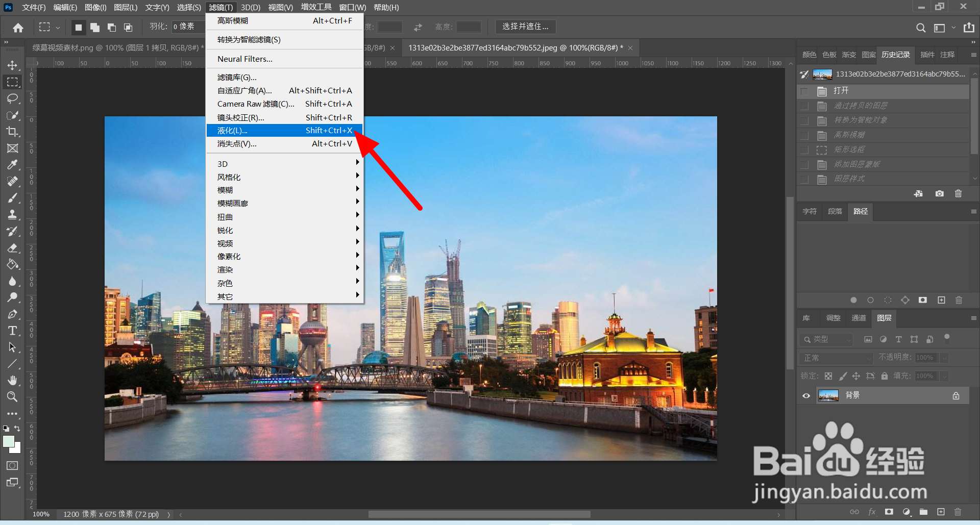Screen dimensions: 980x525
Task: Select the Zoom tool
Action: tap(12, 397)
